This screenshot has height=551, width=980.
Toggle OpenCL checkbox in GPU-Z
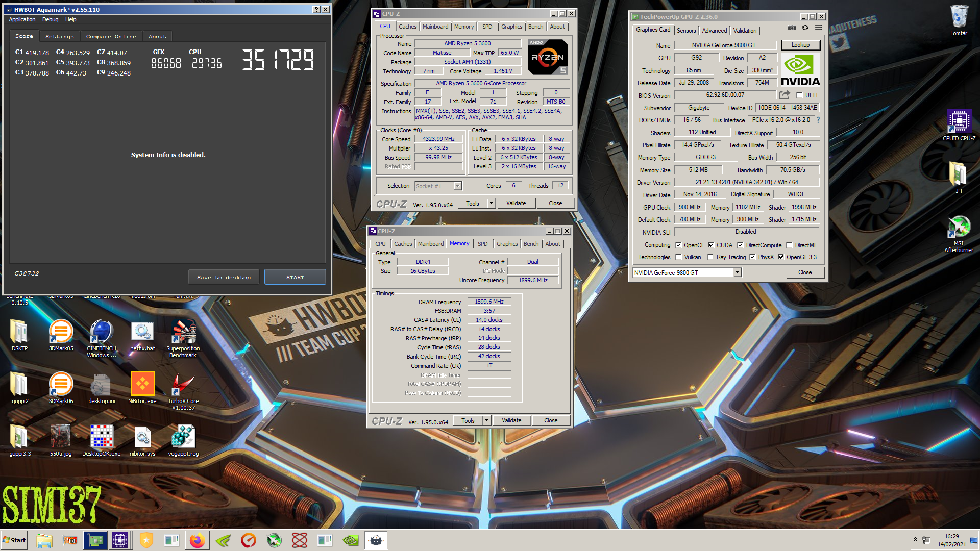click(678, 245)
